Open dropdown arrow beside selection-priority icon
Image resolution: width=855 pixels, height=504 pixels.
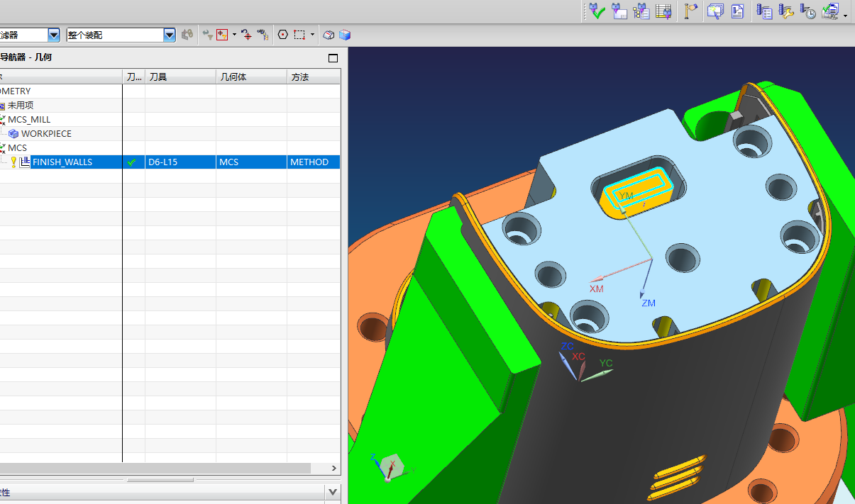point(234,35)
